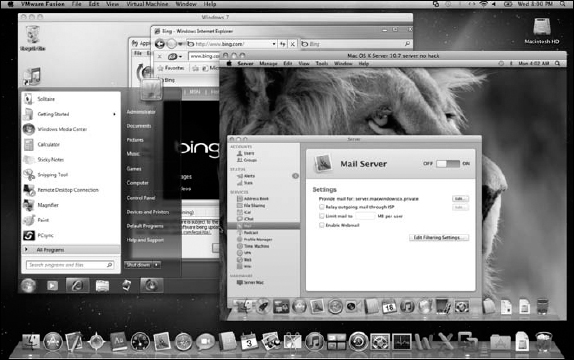Open Spotlight search in host menu bar
574x360 pixels.
click(562, 4)
